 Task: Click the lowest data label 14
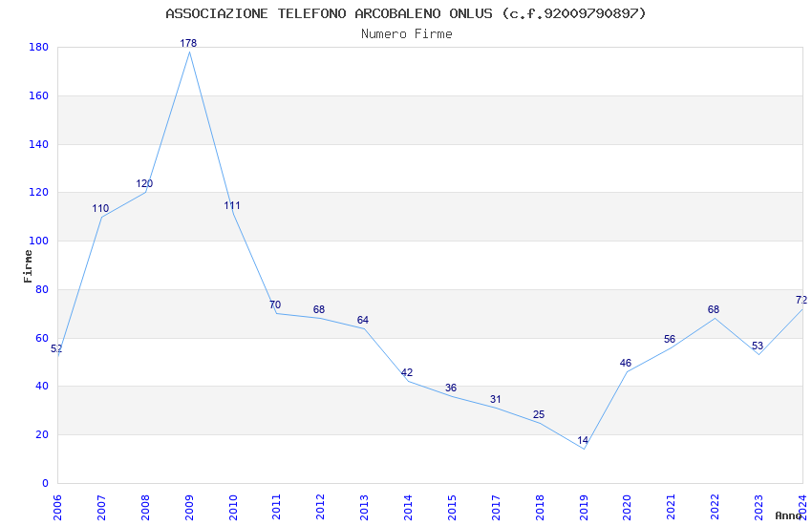pyautogui.click(x=583, y=441)
